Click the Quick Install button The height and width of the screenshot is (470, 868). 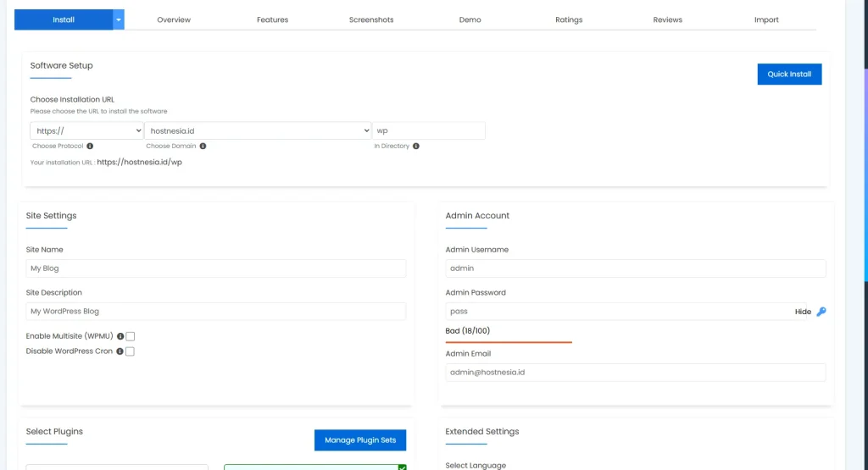click(789, 74)
